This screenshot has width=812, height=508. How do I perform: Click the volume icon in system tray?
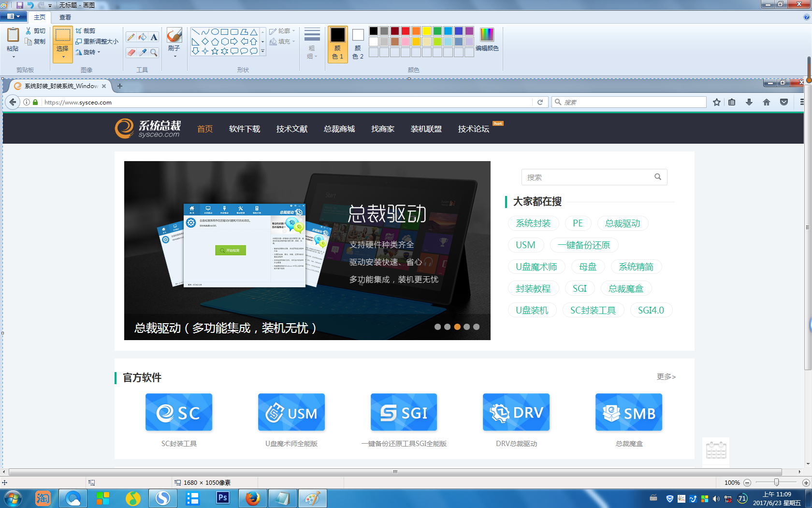point(716,499)
